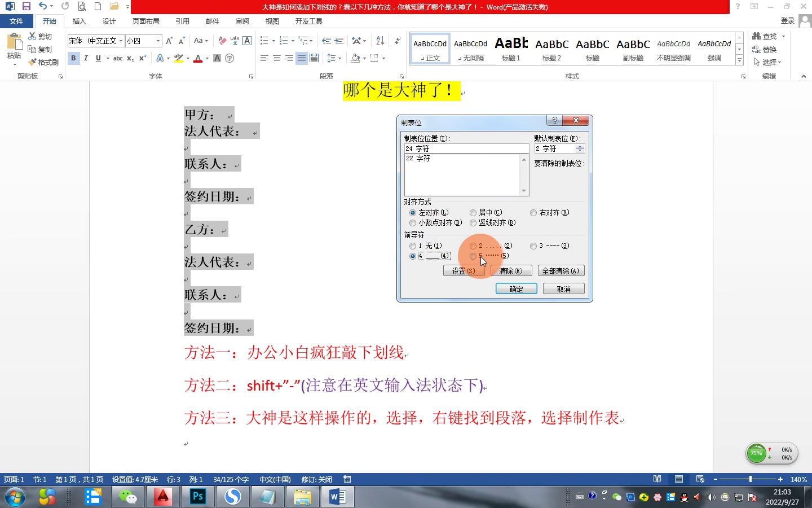812x508 pixels.
Task: Open the 页面布局 ribbon tab
Action: tap(145, 21)
